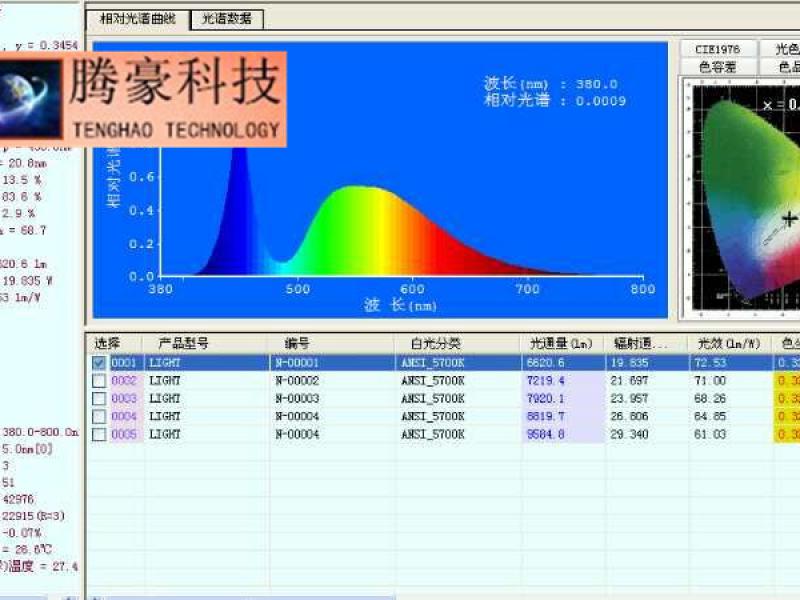Screen dimensions: 800x600
Task: Click the relative spectrum readout 0.0009
Action: (x=601, y=101)
